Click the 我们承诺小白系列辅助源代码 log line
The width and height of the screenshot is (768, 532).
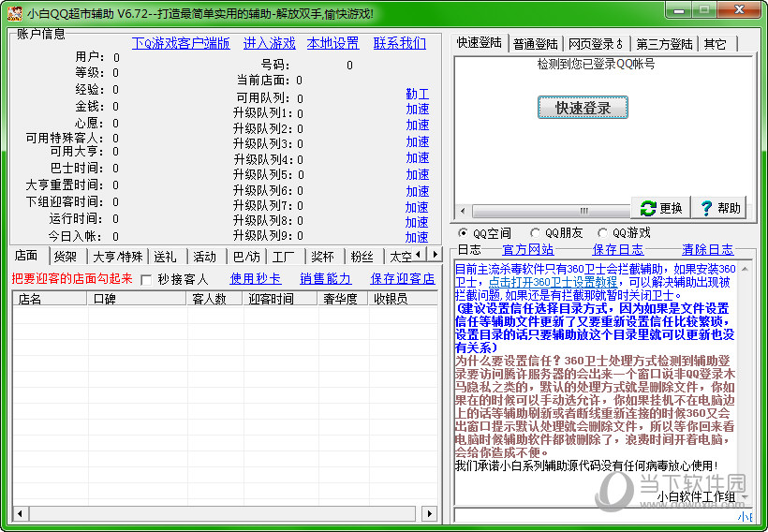click(x=586, y=465)
